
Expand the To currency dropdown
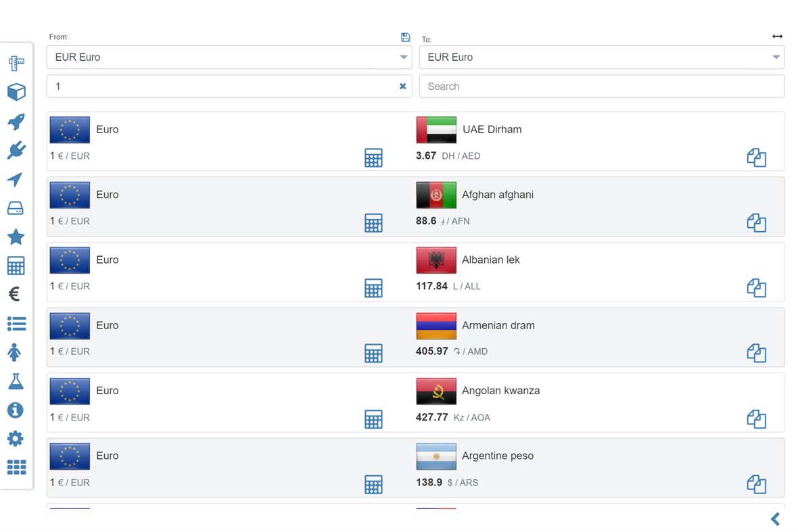pyautogui.click(x=776, y=57)
